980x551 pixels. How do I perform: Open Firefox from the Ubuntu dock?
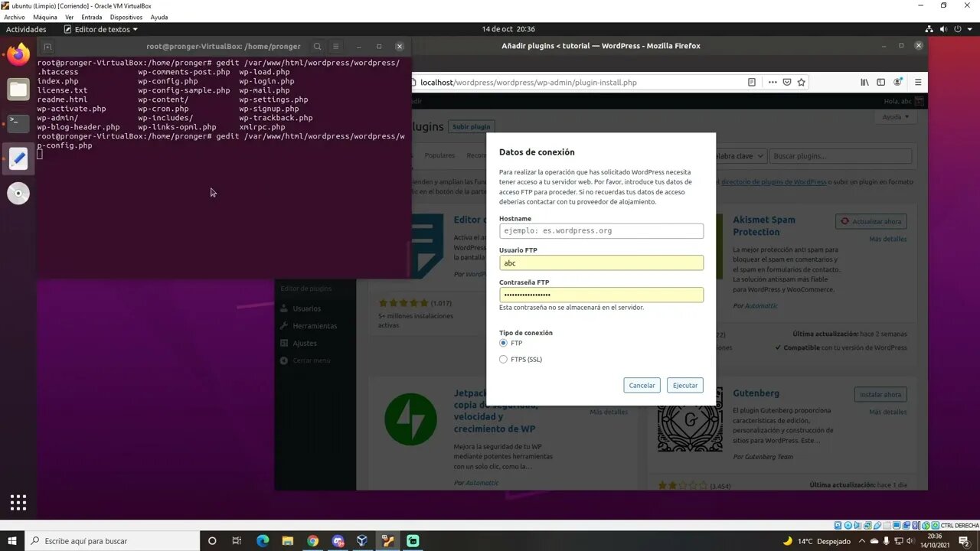(x=18, y=54)
